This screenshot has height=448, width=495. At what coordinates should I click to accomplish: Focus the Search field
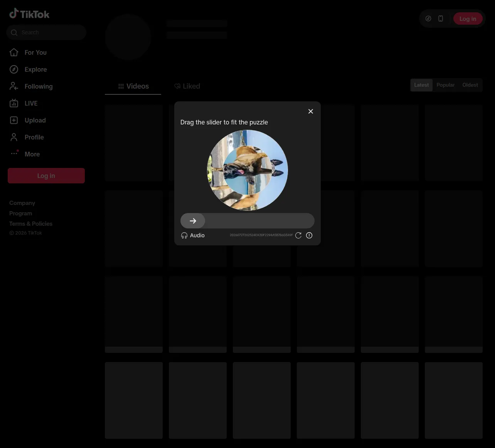tap(46, 32)
